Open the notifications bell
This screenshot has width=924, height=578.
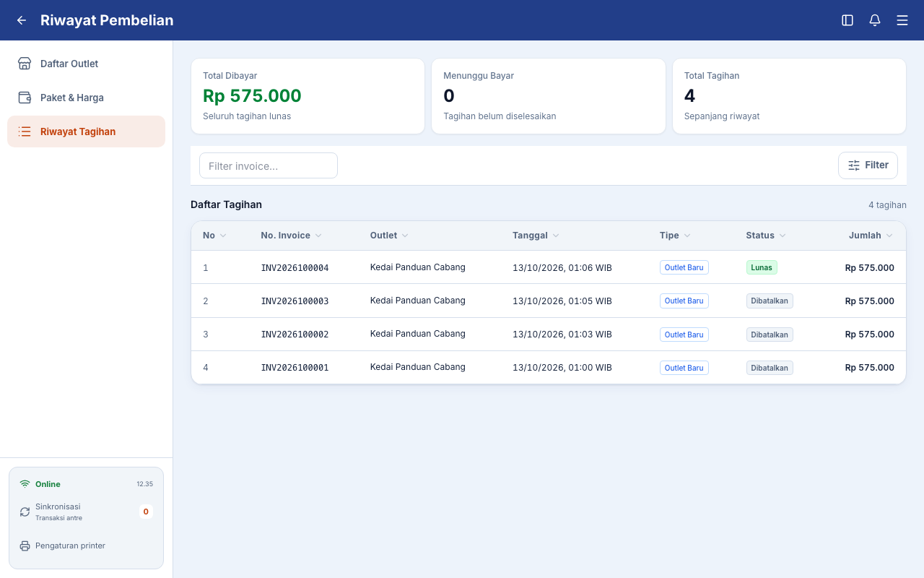point(875,20)
